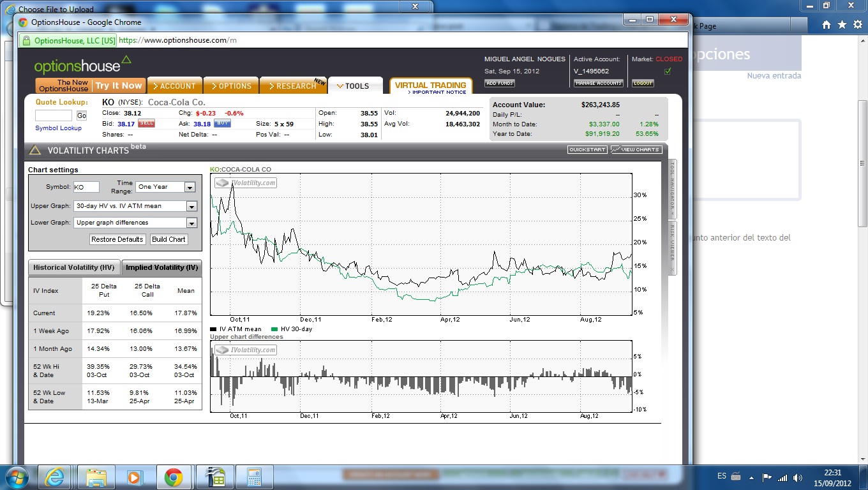Viewport: 868px width, 490px height.
Task: Click the Volatility Charts triangle icon
Action: (x=35, y=151)
